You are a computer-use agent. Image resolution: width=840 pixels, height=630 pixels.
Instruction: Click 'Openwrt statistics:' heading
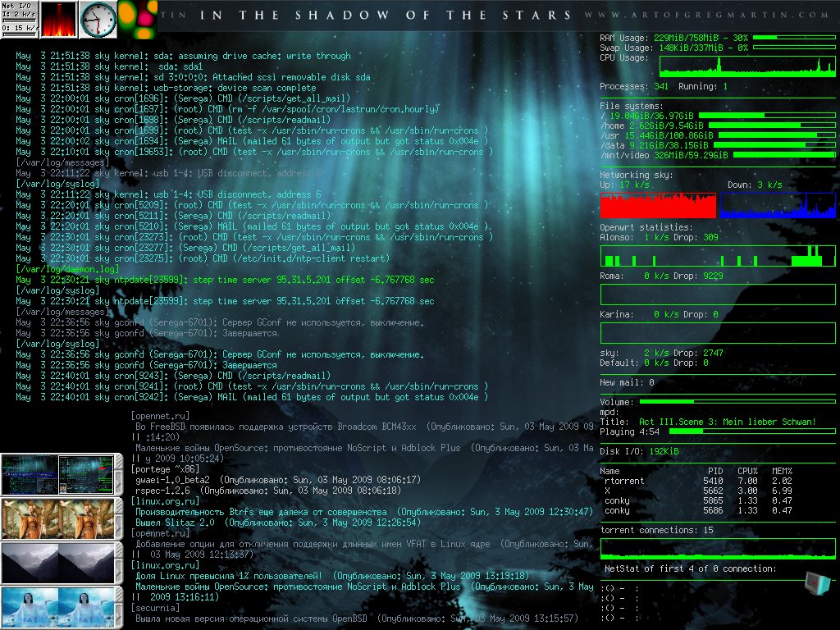pyautogui.click(x=646, y=227)
